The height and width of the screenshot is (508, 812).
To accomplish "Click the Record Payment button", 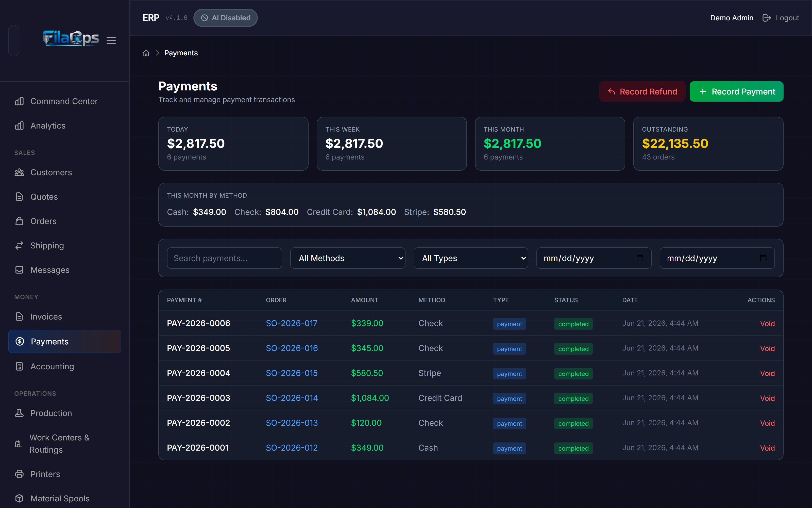I will (736, 91).
